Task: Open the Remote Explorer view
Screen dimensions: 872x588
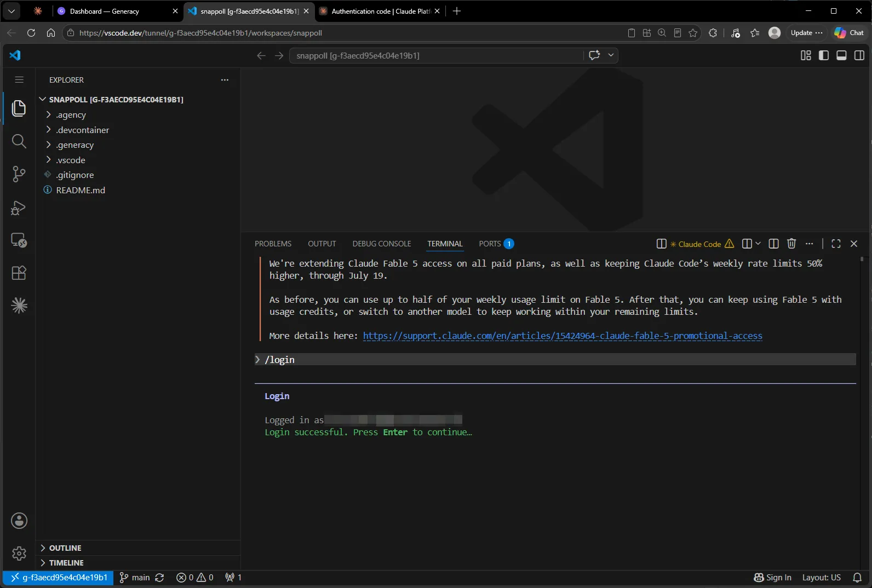Action: (x=19, y=240)
